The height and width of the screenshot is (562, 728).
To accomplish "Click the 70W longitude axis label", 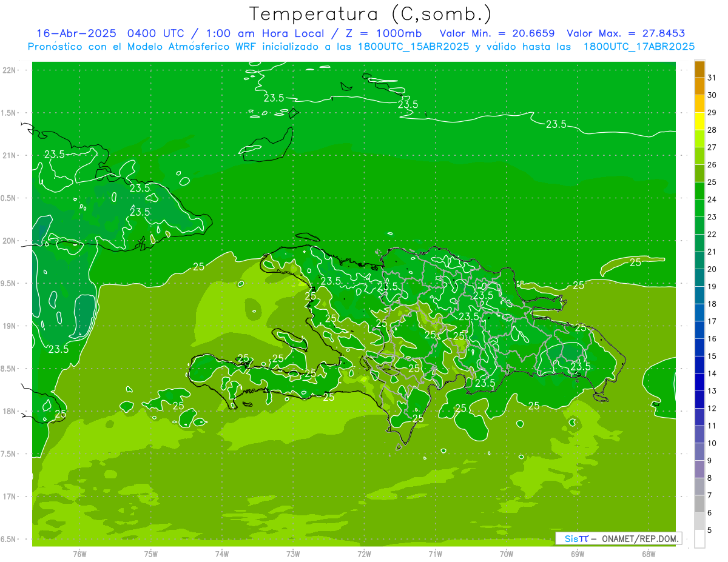I will (507, 554).
